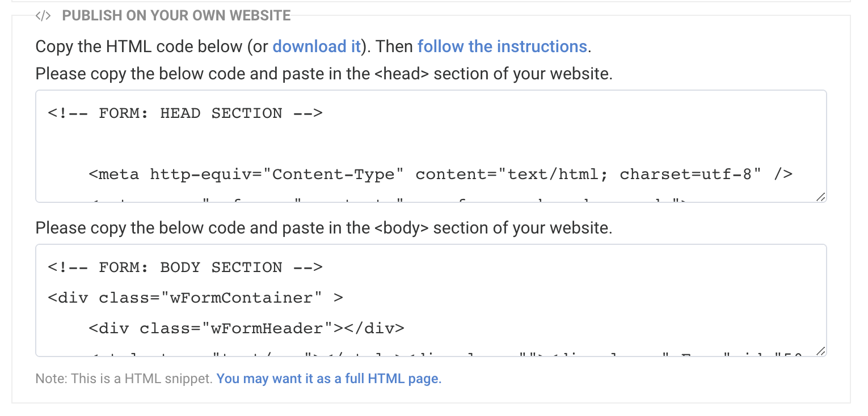Click the "PUBLISH ON YOUR OWN WEBSITE" heading
This screenshot has height=416, width=868.
click(176, 16)
